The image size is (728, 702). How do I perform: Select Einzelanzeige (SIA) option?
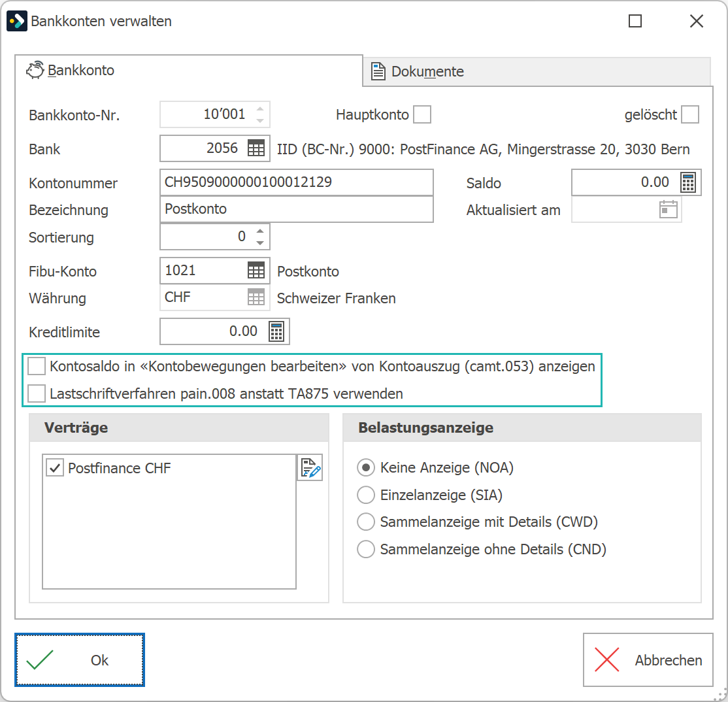click(x=366, y=495)
